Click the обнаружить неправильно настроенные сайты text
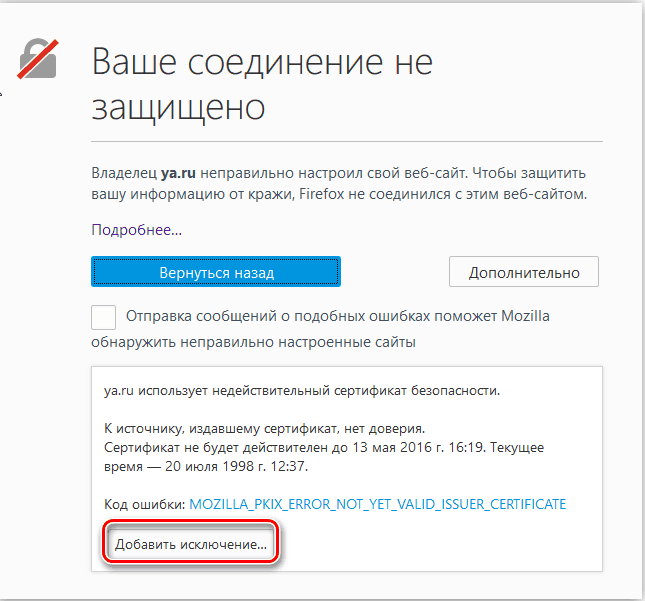This screenshot has width=645, height=601. [x=253, y=342]
